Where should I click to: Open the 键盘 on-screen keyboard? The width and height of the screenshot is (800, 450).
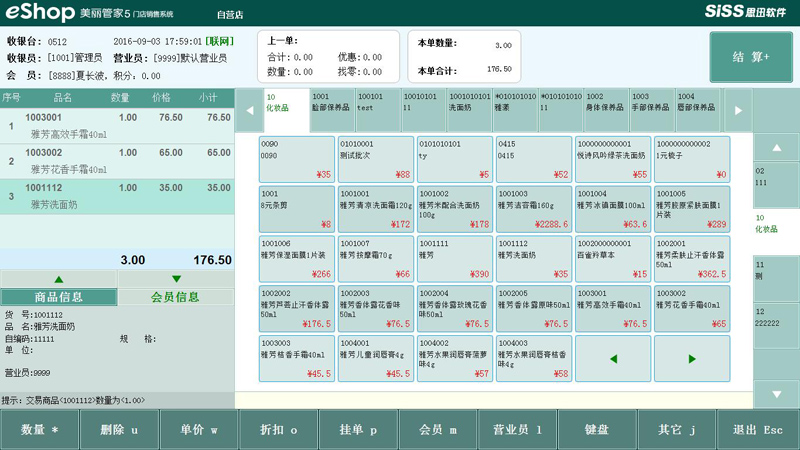(x=597, y=430)
